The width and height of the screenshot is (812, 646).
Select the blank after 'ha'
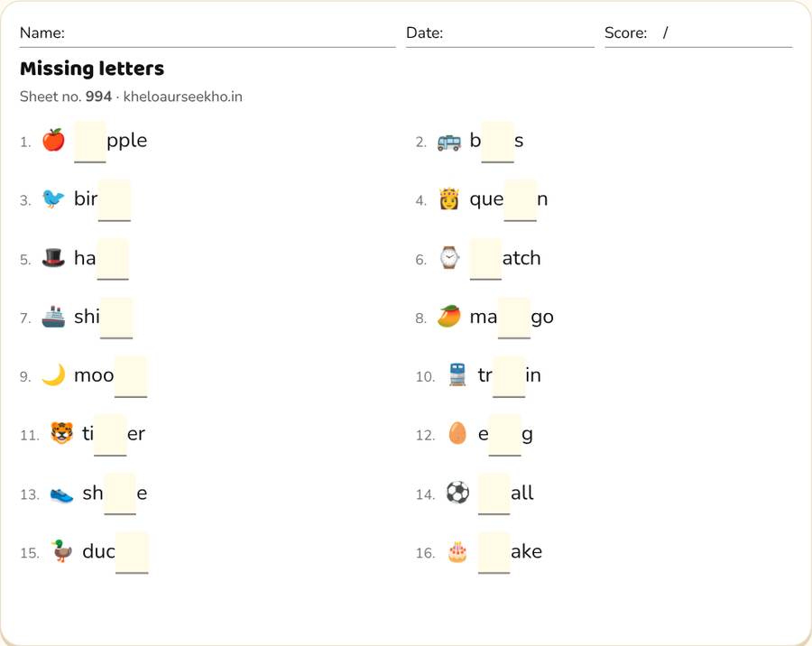pos(113,260)
